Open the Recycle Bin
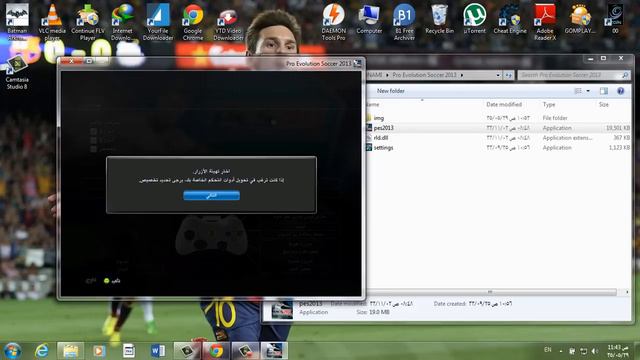The image size is (640, 360). pos(439,18)
